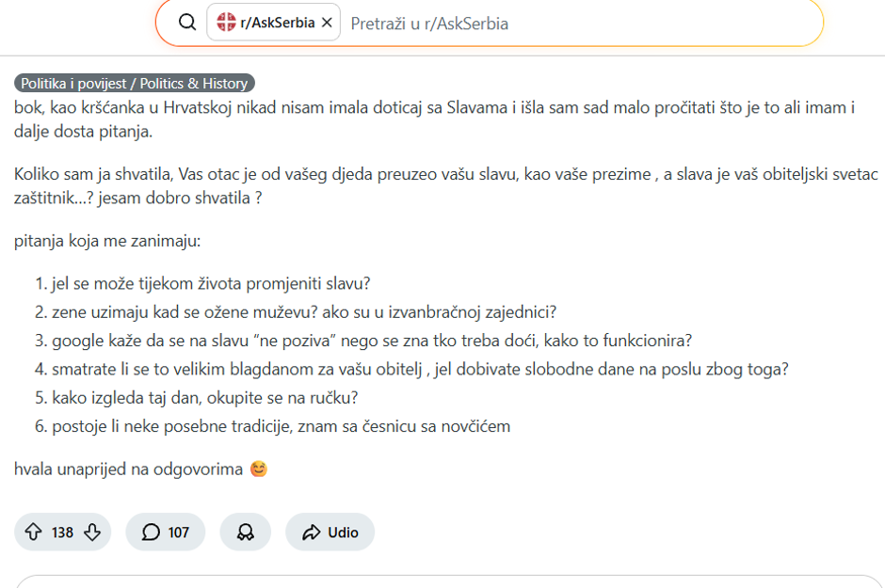Click the search magnifier icon

pyautogui.click(x=185, y=22)
